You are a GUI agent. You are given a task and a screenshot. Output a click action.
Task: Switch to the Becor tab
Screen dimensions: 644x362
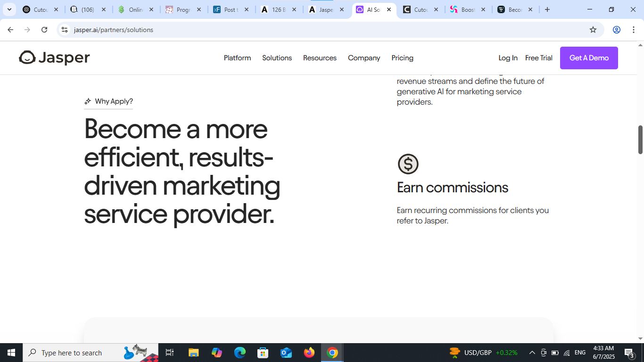click(x=515, y=9)
